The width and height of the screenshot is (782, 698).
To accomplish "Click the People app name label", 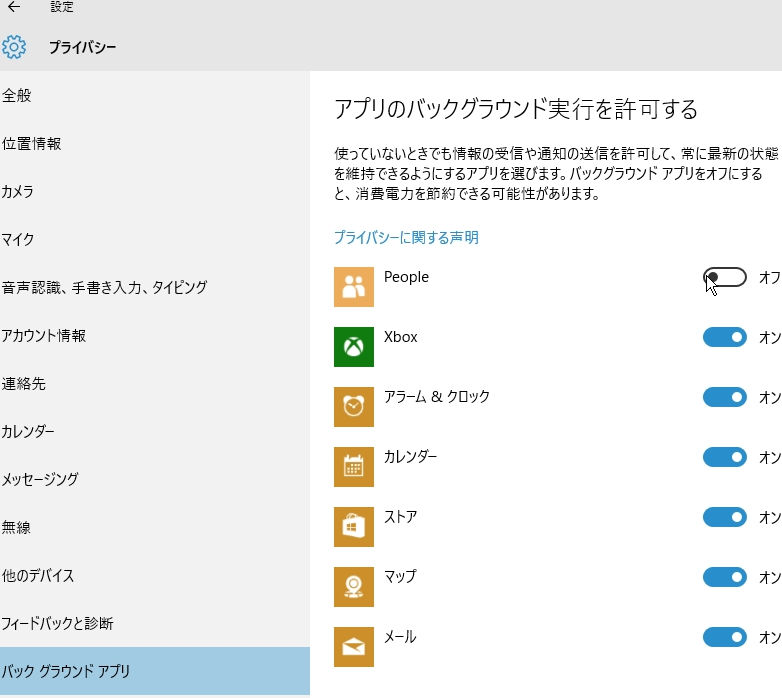I will (406, 277).
